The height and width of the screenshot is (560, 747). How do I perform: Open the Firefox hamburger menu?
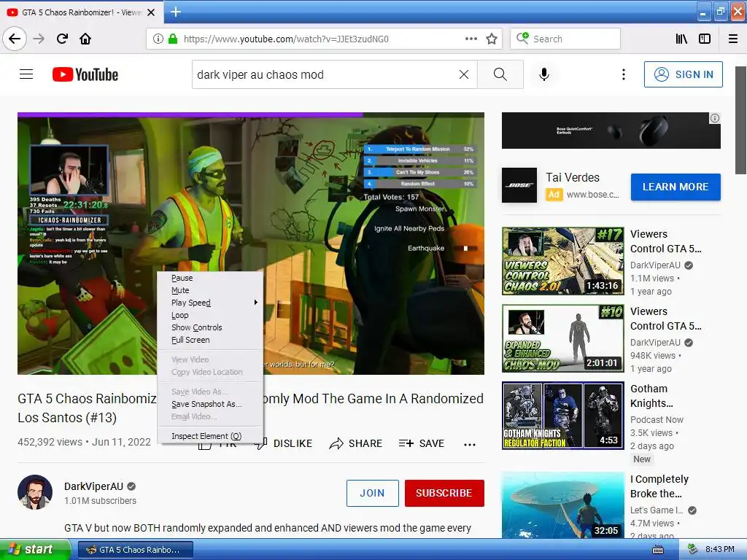click(x=733, y=39)
